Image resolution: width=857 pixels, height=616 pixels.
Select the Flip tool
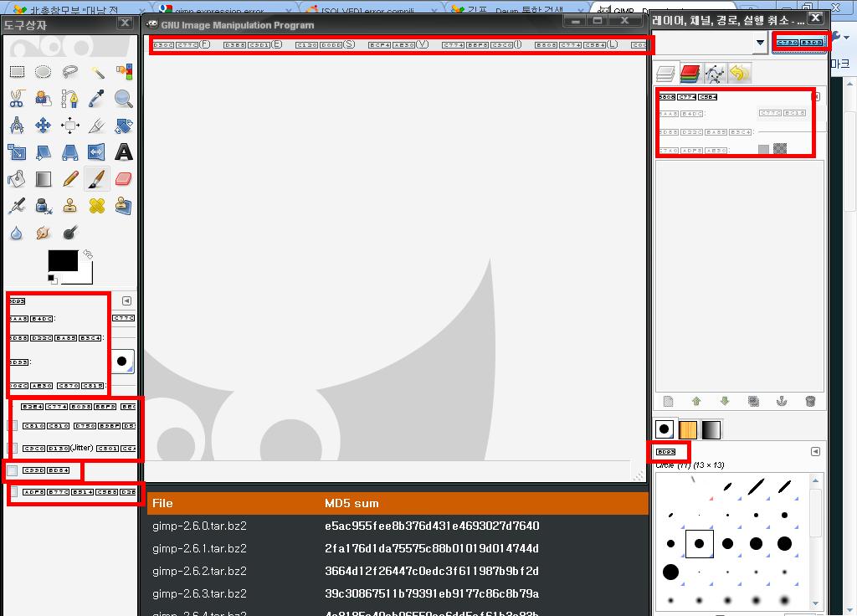point(97,152)
